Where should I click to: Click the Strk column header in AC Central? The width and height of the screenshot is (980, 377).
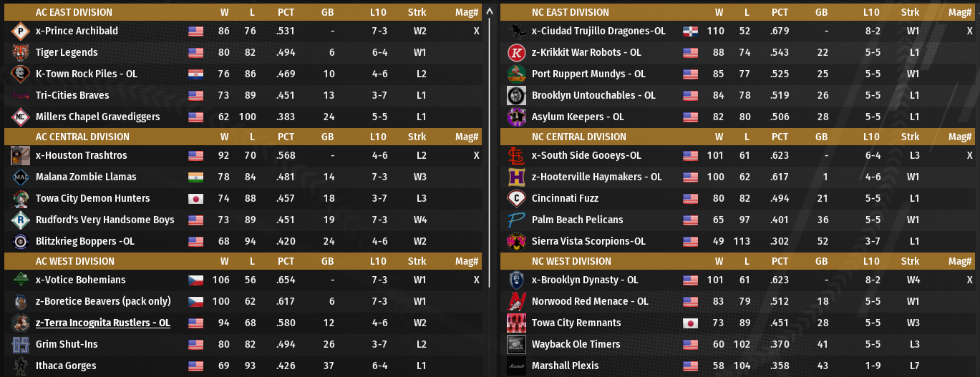pyautogui.click(x=417, y=137)
